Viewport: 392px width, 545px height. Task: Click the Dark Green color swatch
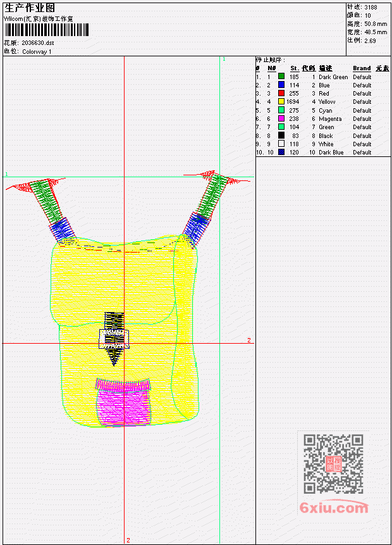coord(281,77)
